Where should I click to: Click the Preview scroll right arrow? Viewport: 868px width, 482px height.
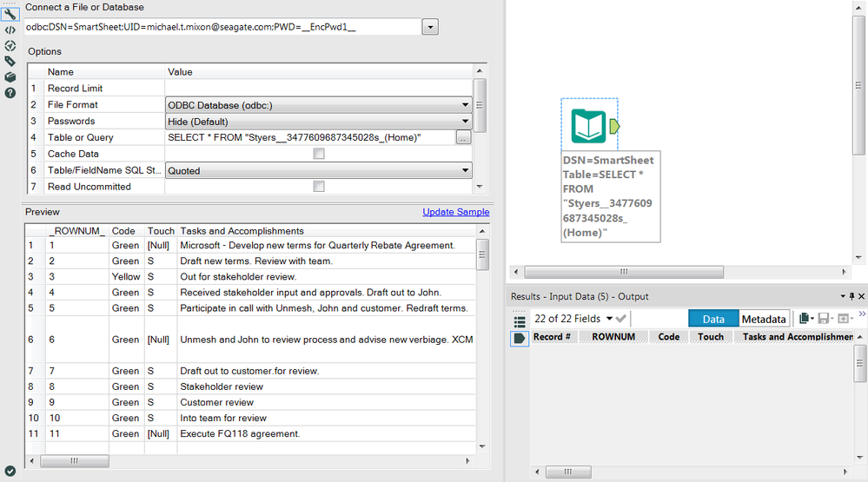click(467, 460)
